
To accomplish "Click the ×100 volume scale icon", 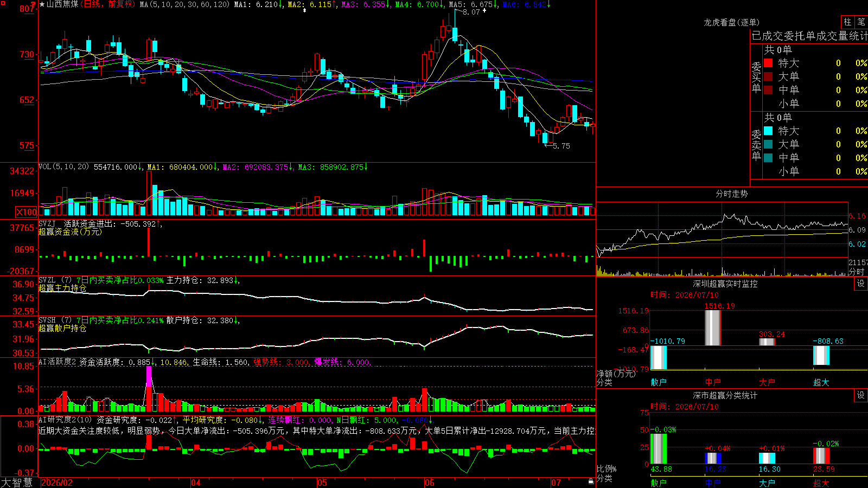I will 27,212.
